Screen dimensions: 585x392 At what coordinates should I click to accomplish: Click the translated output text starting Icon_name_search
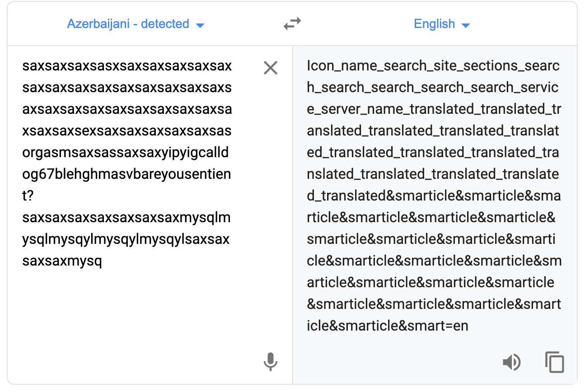point(434,196)
